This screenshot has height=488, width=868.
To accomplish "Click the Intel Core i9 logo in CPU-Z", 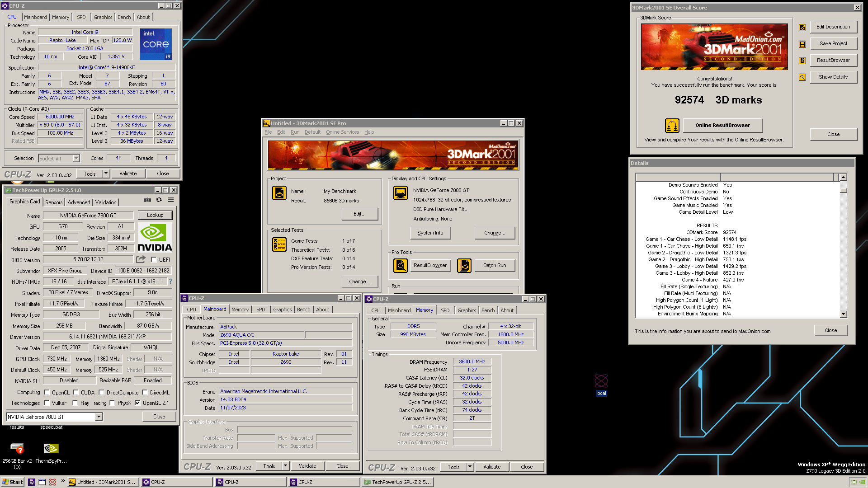I will [x=156, y=44].
